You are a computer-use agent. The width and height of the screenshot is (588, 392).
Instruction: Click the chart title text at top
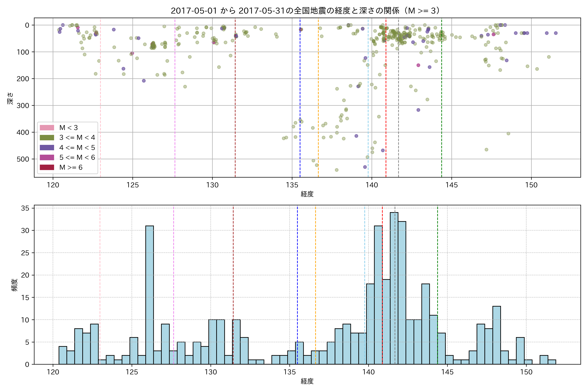pyautogui.click(x=305, y=11)
